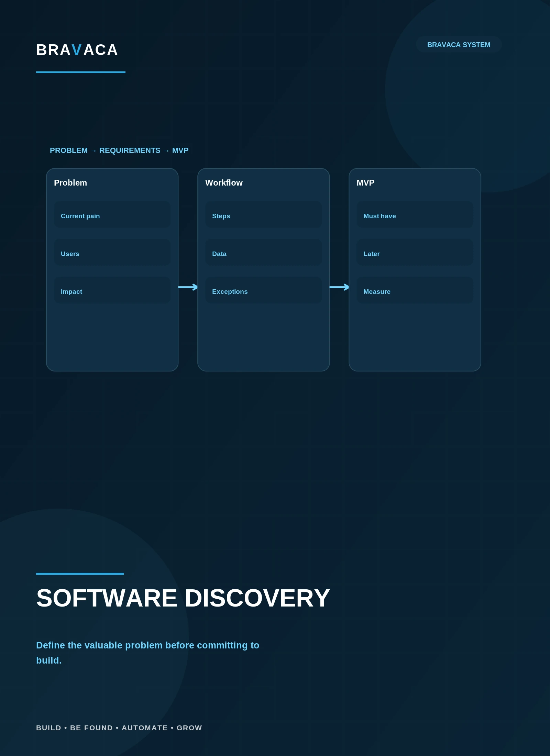
Task: Click the arrow between Problem and Workflow cards
Action: [x=188, y=287]
